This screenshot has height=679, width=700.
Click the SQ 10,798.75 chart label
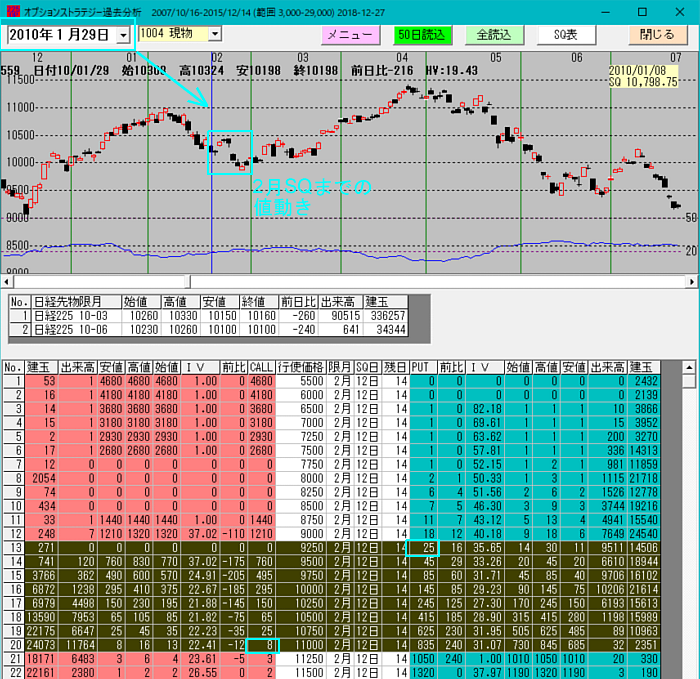click(x=643, y=82)
